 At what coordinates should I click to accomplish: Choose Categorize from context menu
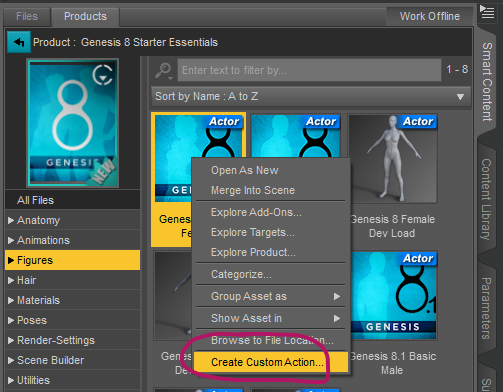click(271, 274)
